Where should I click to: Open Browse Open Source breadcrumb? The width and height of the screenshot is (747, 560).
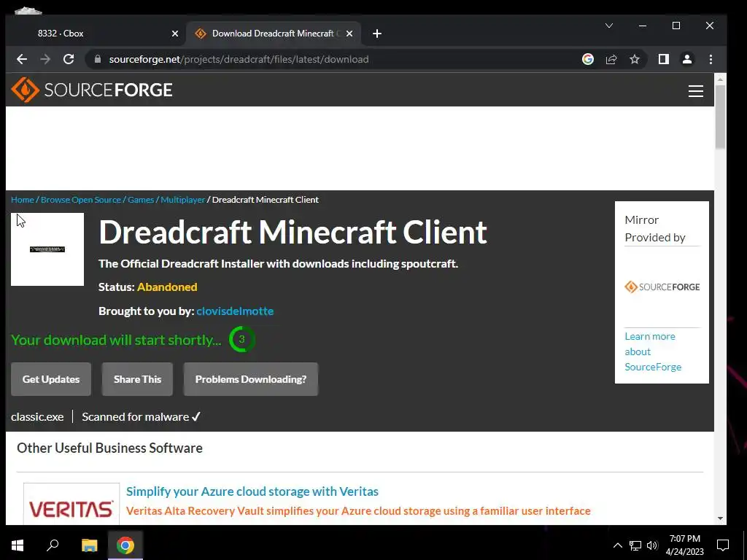[x=81, y=200]
